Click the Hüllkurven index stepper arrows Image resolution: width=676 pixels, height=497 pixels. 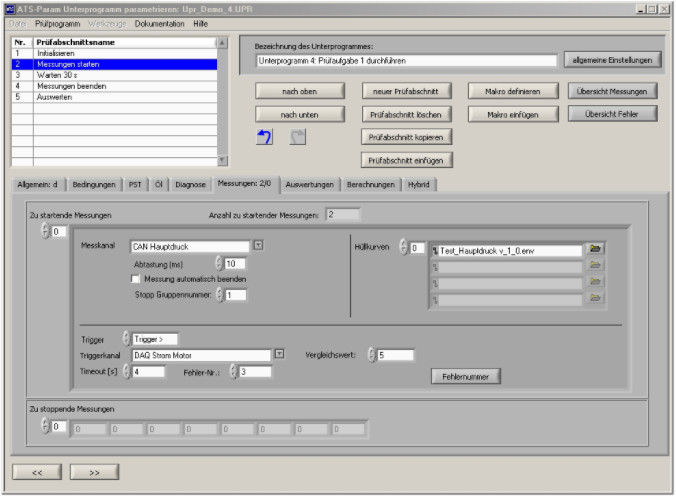[x=404, y=247]
